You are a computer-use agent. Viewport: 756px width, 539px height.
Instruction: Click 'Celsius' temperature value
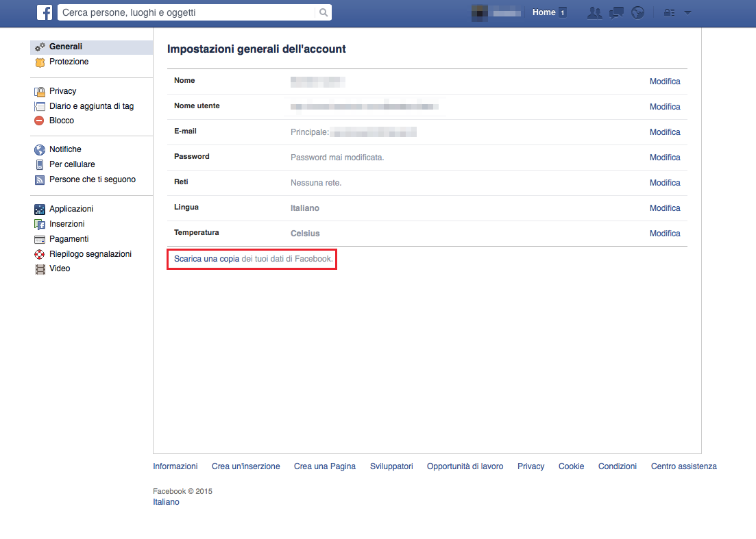(305, 234)
